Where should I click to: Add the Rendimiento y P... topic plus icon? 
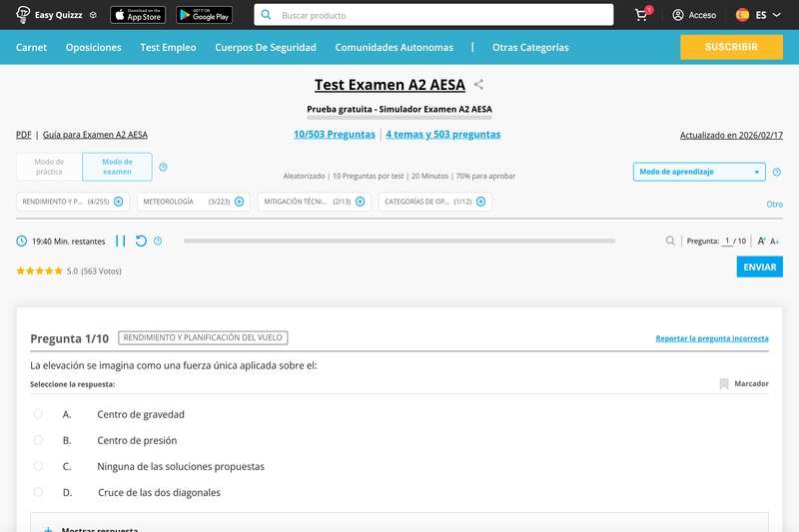[119, 202]
